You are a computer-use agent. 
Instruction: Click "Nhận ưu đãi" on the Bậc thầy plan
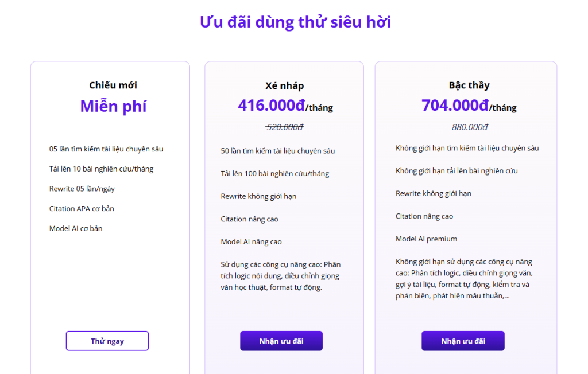click(x=463, y=341)
